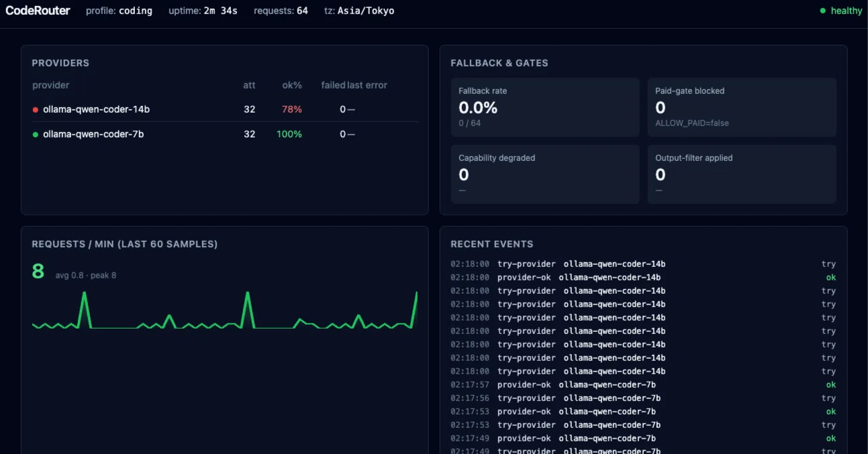This screenshot has height=454, width=868.
Task: Click the 100% ok rate value
Action: pyautogui.click(x=289, y=134)
